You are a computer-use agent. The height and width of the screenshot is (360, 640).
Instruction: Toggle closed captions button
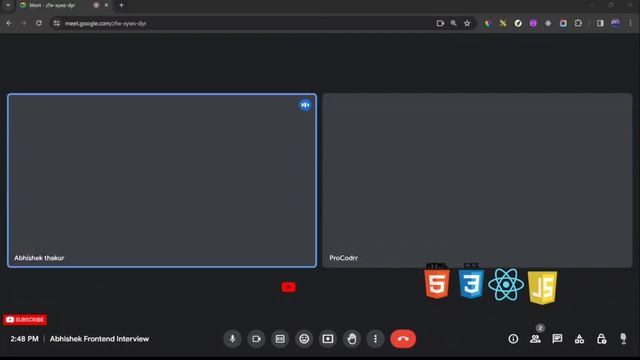pos(280,339)
